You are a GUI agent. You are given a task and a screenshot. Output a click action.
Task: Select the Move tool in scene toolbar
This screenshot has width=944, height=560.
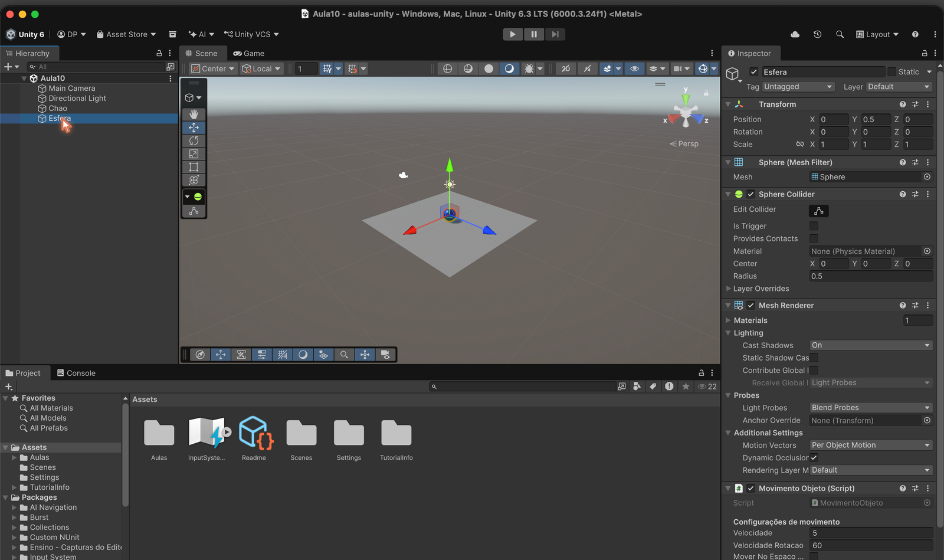coord(194,127)
